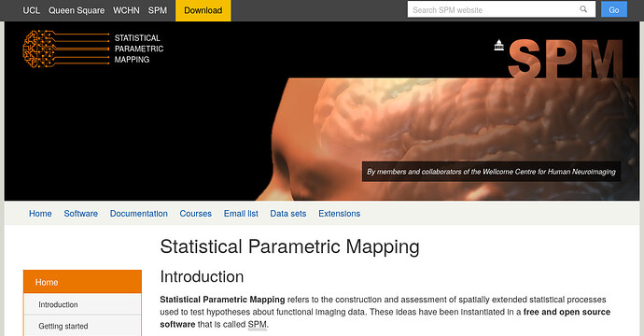Open the SPM top bar link
Image resolution: width=644 pixels, height=336 pixels.
click(158, 10)
